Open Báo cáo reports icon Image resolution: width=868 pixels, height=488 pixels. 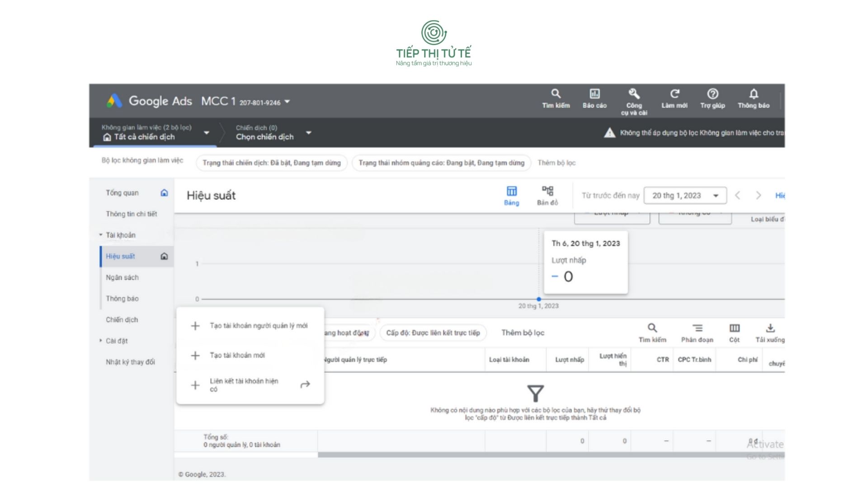click(594, 94)
